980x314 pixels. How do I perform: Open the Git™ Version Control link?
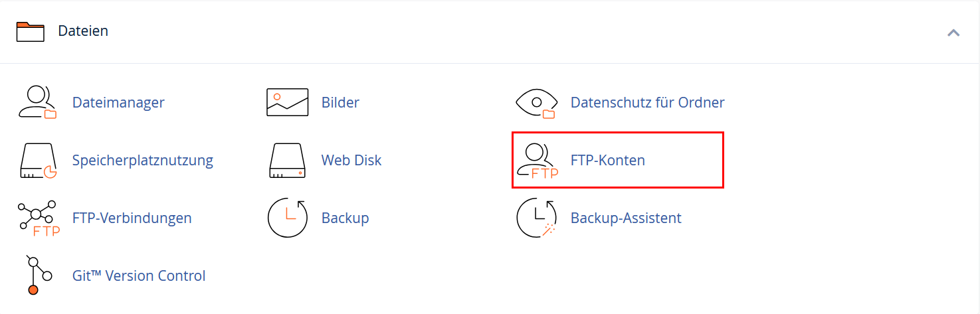pyautogui.click(x=139, y=275)
